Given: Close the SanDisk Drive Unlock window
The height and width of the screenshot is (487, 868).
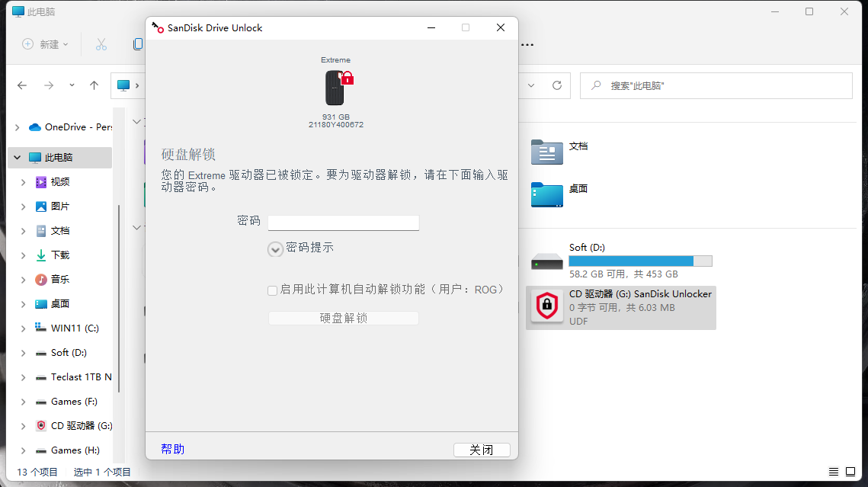Looking at the screenshot, I should pyautogui.click(x=501, y=27).
